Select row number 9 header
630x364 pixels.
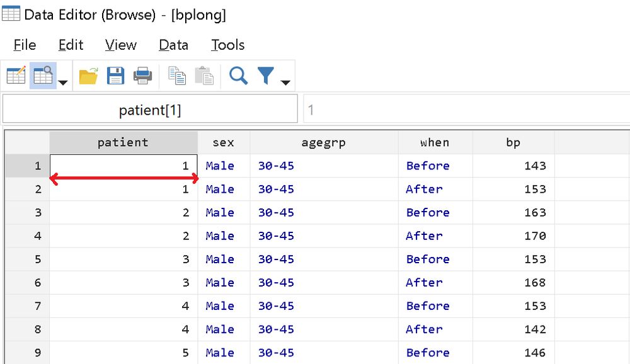click(x=27, y=352)
